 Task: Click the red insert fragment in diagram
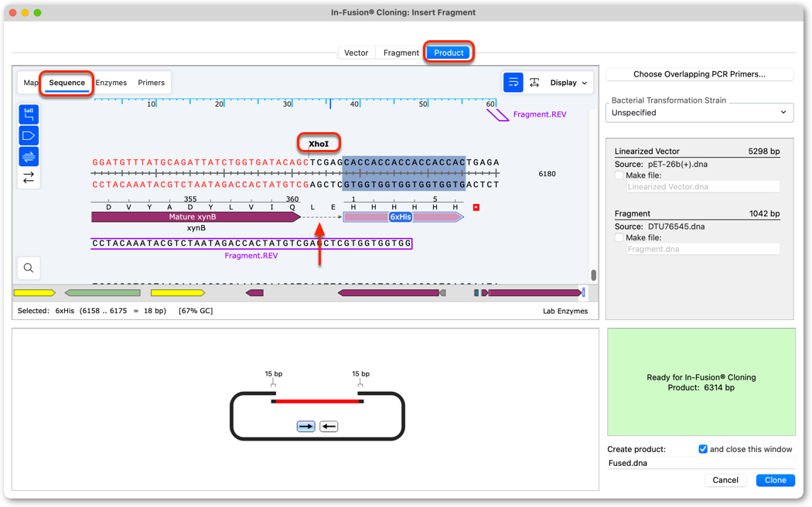pyautogui.click(x=317, y=401)
